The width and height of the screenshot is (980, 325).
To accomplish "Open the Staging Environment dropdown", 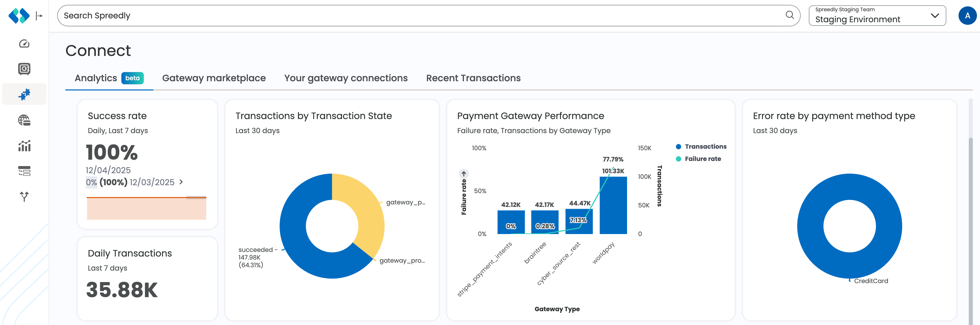I will click(x=877, y=16).
